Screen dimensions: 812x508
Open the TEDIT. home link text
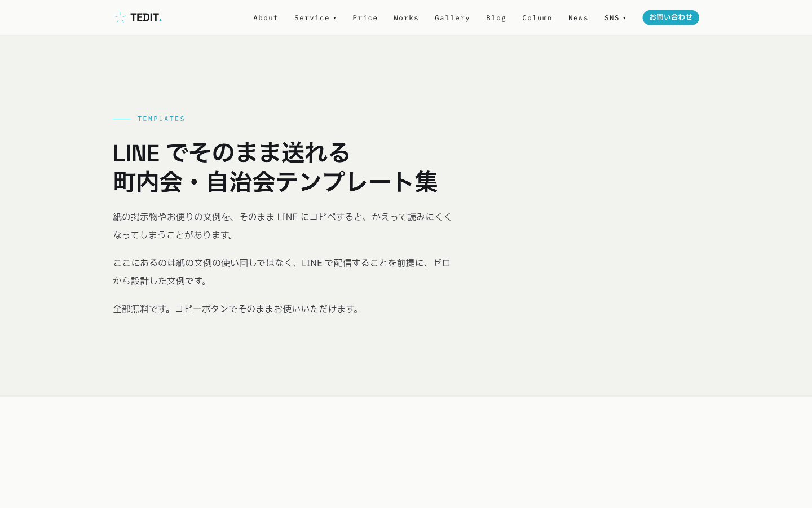point(146,17)
